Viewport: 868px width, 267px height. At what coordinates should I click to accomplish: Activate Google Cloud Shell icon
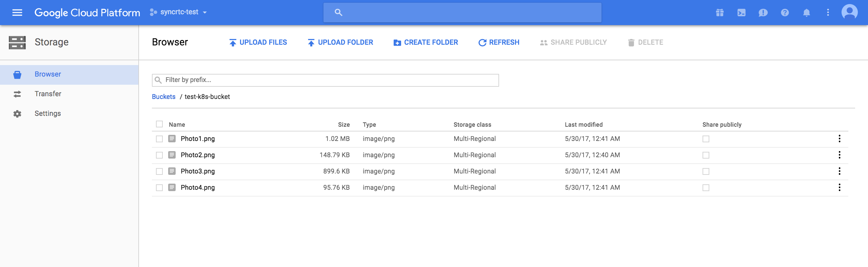(x=742, y=13)
